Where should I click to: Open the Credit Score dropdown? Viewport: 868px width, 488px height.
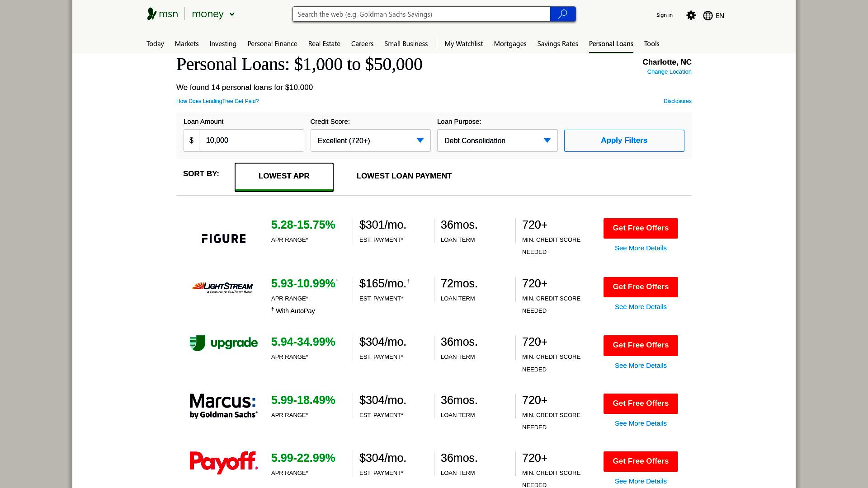point(370,141)
